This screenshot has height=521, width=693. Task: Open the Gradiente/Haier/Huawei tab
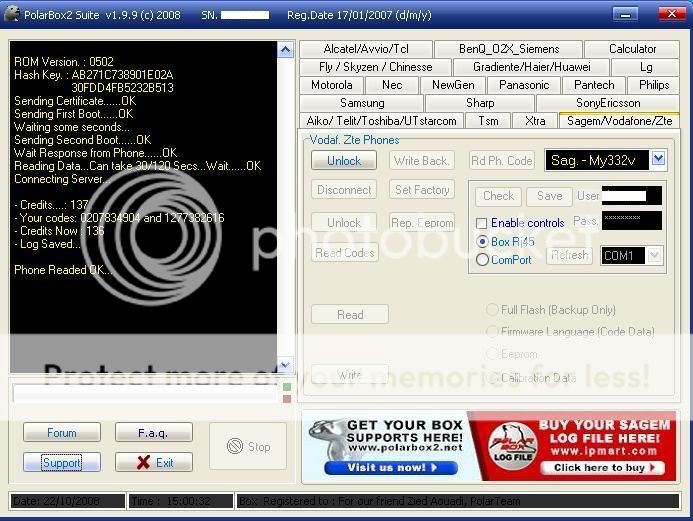point(531,67)
